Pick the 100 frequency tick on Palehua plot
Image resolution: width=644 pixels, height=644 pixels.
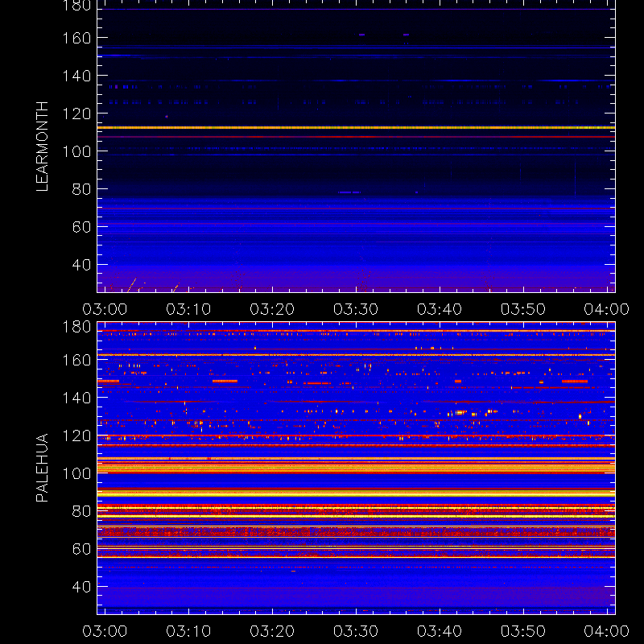(76, 473)
